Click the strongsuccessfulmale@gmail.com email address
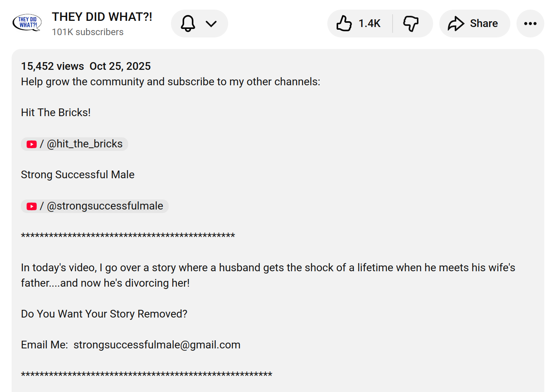This screenshot has height=392, width=552. click(x=157, y=345)
